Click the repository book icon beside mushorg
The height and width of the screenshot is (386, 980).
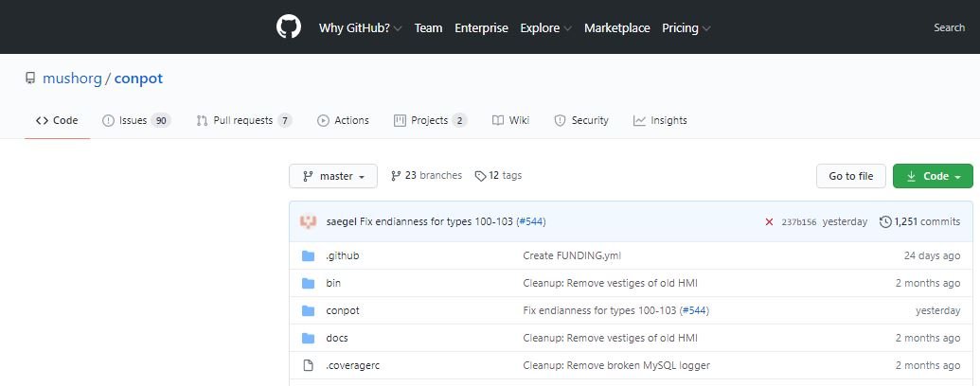(x=30, y=79)
